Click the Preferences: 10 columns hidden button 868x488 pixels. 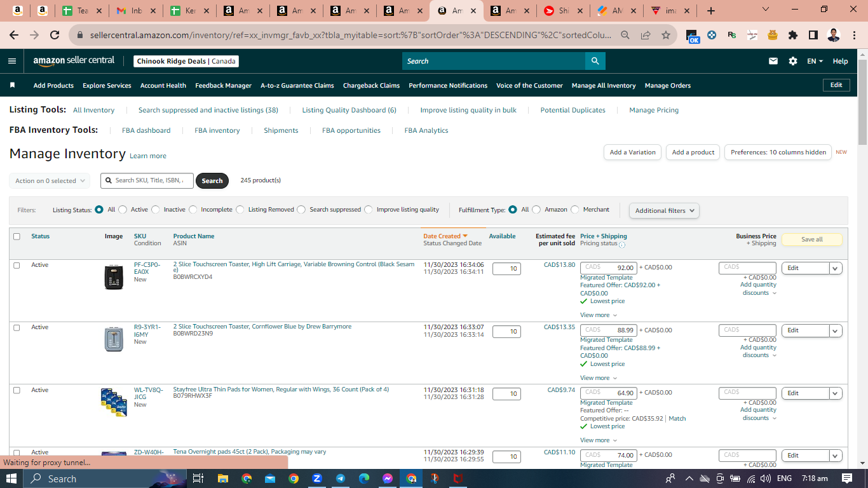(778, 152)
